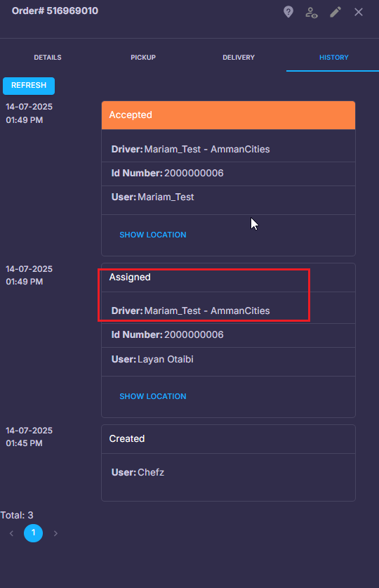Click the Refresh button
Image resolution: width=379 pixels, height=588 pixels.
(x=29, y=86)
